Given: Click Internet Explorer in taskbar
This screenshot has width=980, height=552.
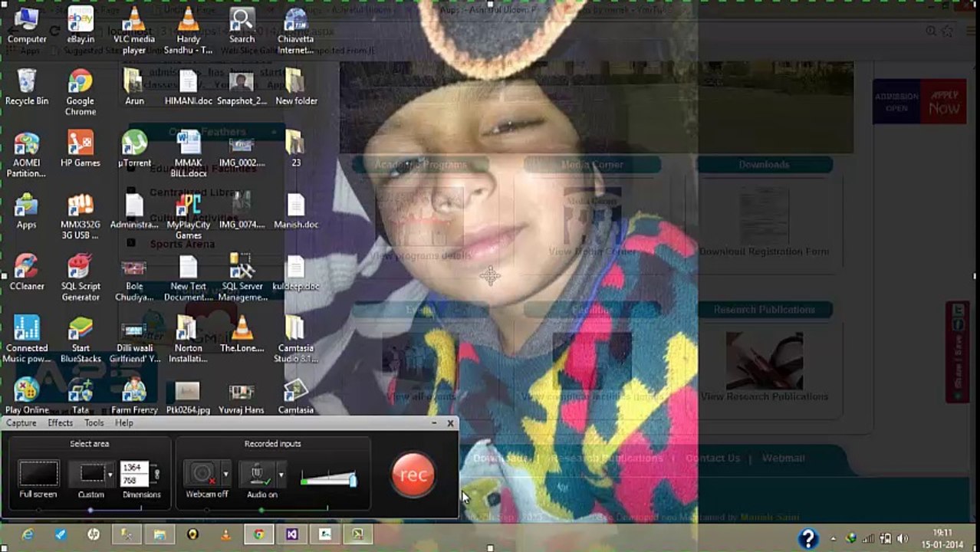Looking at the screenshot, I should (28, 534).
